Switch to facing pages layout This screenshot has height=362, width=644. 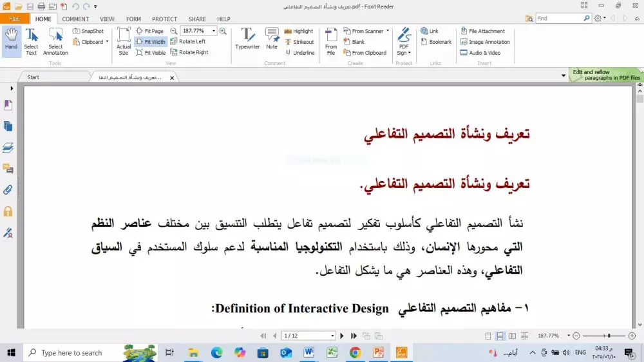512,336
